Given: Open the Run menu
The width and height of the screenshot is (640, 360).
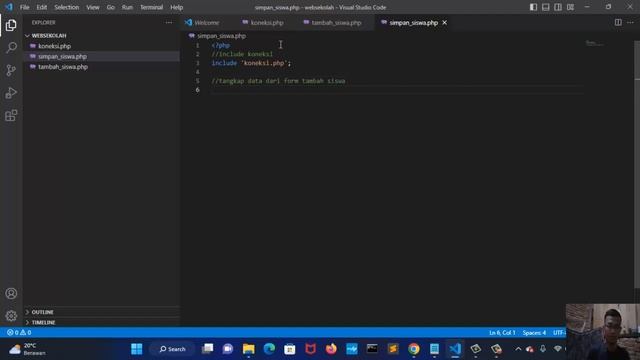Looking at the screenshot, I should [127, 7].
